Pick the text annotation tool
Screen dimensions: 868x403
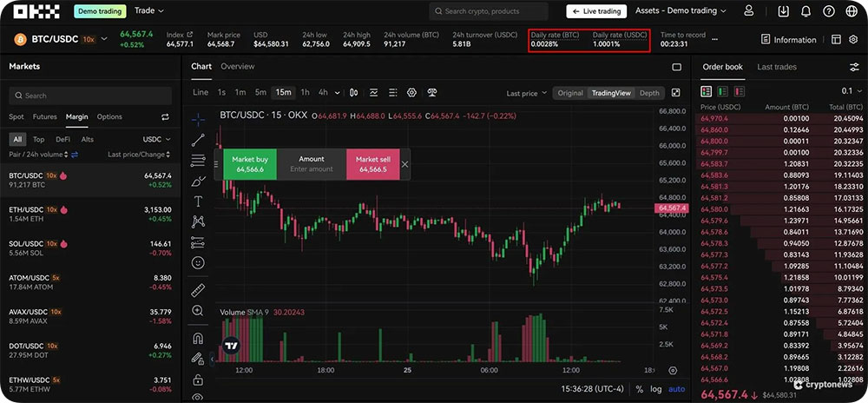(x=198, y=201)
